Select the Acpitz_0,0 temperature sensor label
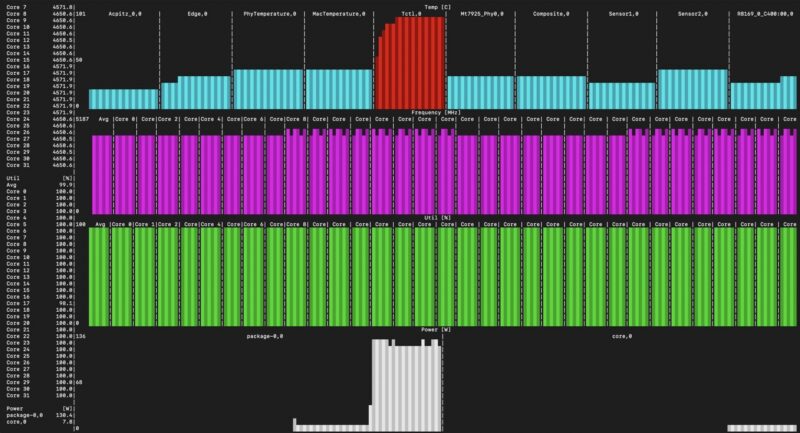800x433 pixels. point(124,14)
